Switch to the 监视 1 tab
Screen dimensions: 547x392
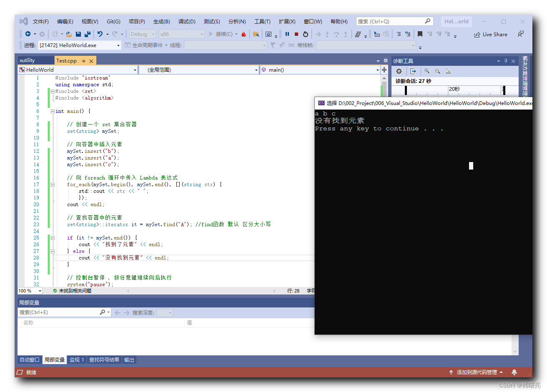76,360
